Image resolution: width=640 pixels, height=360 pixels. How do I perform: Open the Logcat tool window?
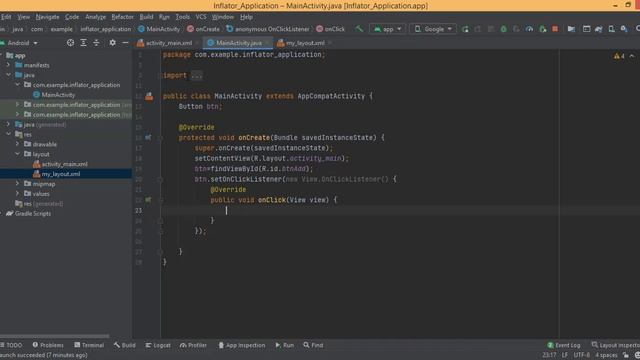tap(158, 345)
